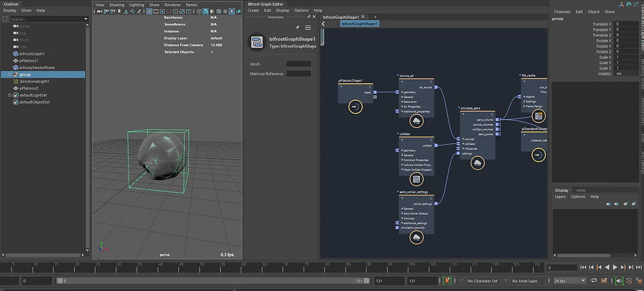Open the Outliner search dropdown arrow
The width and height of the screenshot is (644, 291).
tap(86, 19)
